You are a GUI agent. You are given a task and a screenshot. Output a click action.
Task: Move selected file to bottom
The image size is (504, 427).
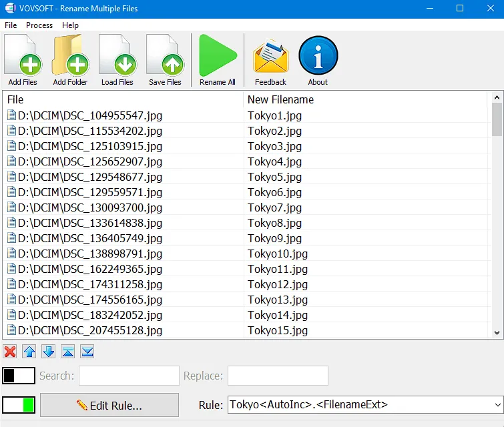pos(87,352)
